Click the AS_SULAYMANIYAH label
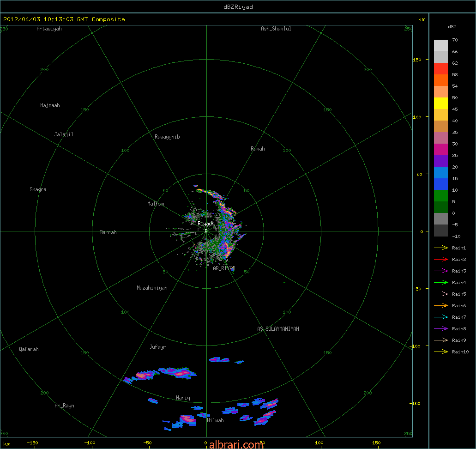Screen dimensions: 476x449 (278, 329)
